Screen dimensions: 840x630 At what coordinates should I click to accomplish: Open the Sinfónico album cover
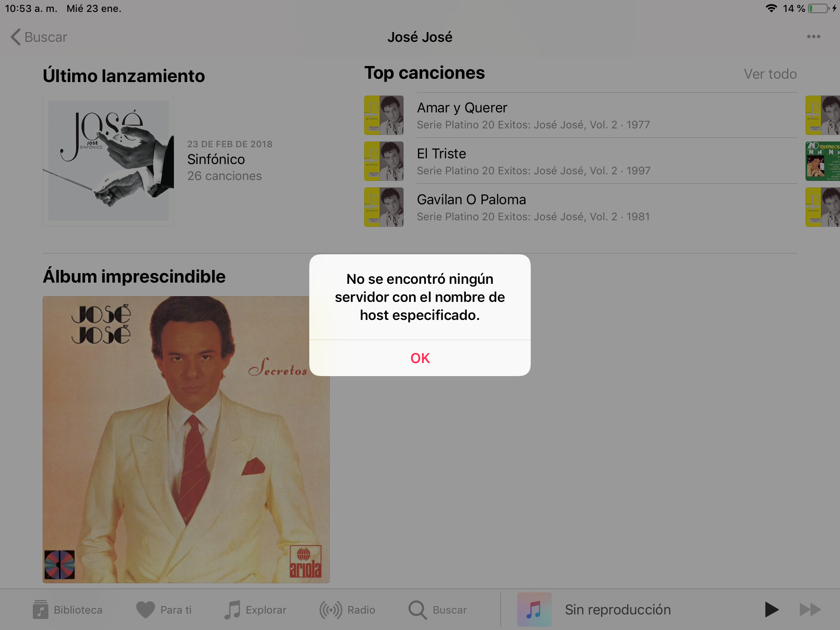(108, 161)
